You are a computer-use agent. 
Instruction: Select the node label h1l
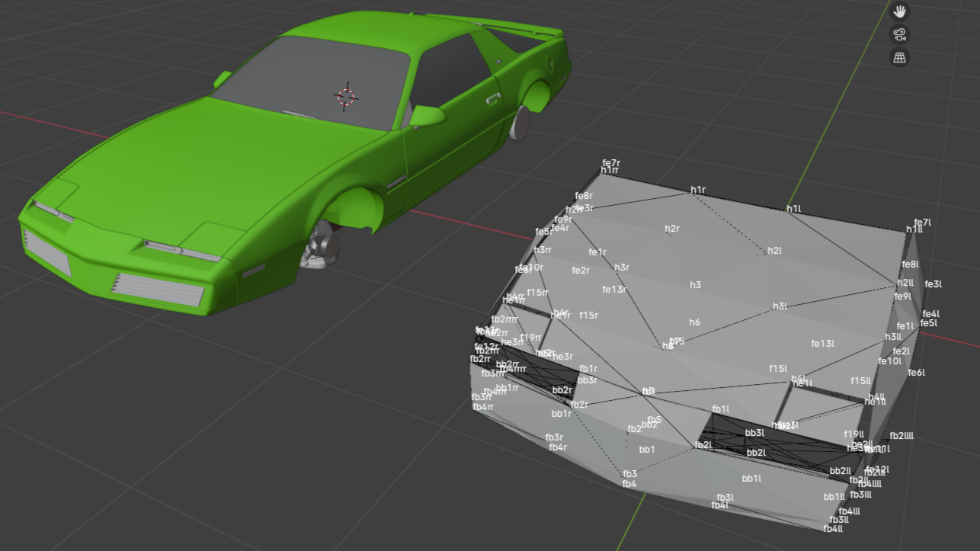[793, 209]
